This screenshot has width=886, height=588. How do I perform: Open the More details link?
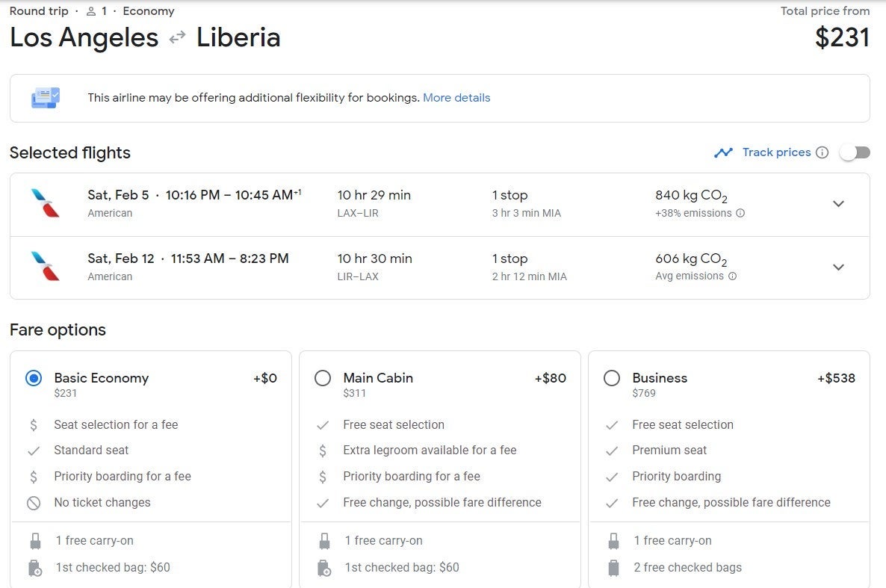click(456, 98)
